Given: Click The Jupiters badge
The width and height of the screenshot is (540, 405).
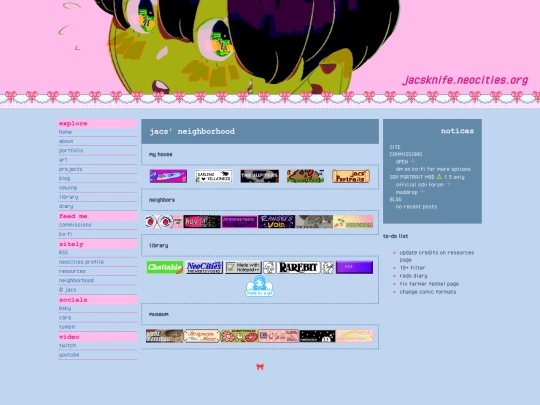Looking at the screenshot, I should coord(260,176).
